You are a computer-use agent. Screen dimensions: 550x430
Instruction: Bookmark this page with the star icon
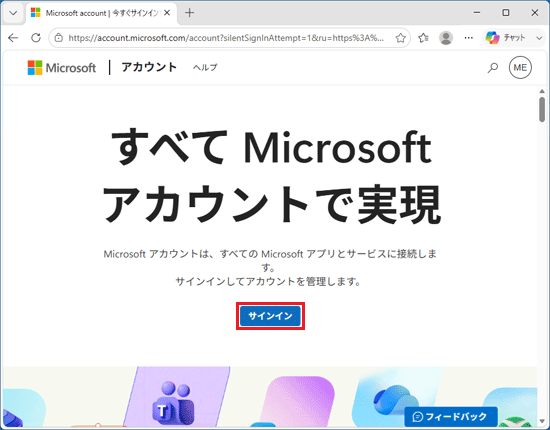tap(400, 38)
